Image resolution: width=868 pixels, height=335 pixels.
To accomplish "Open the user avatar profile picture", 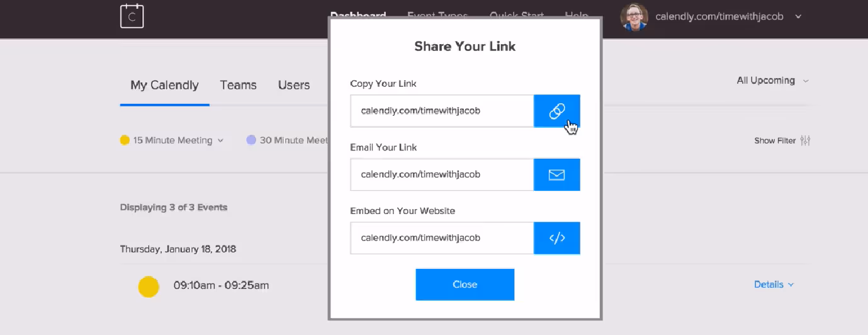I will pyautogui.click(x=634, y=17).
